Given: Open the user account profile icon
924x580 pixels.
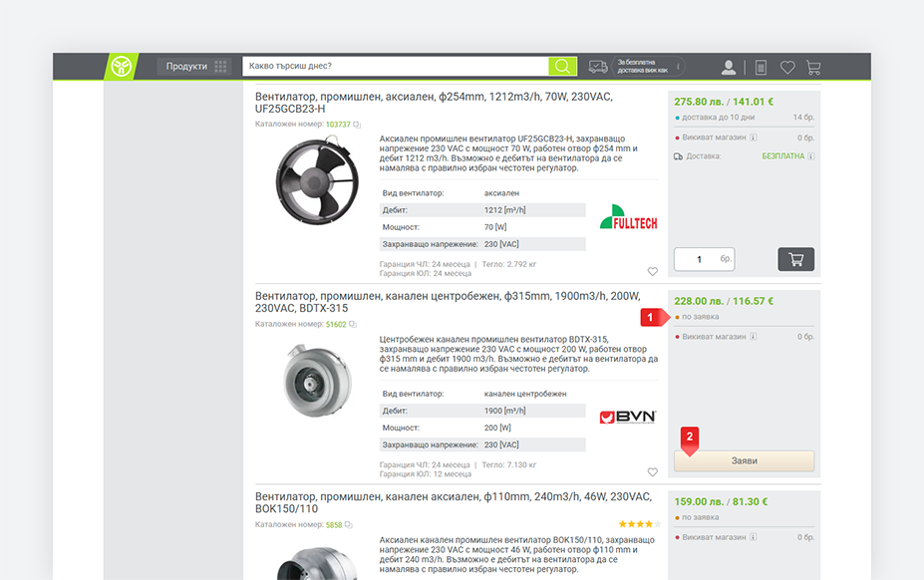Looking at the screenshot, I should click(729, 68).
